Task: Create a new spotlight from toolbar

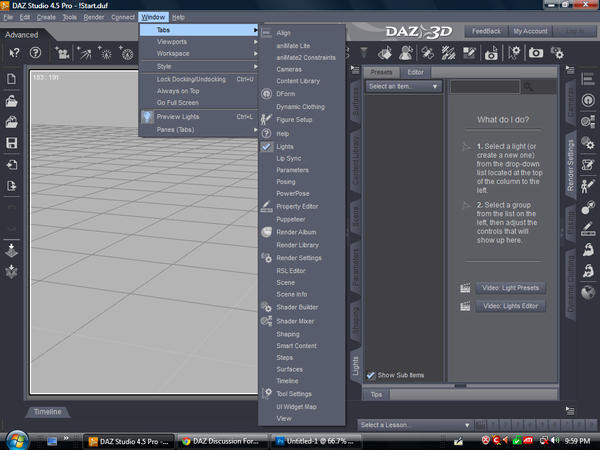Action: click(x=83, y=53)
